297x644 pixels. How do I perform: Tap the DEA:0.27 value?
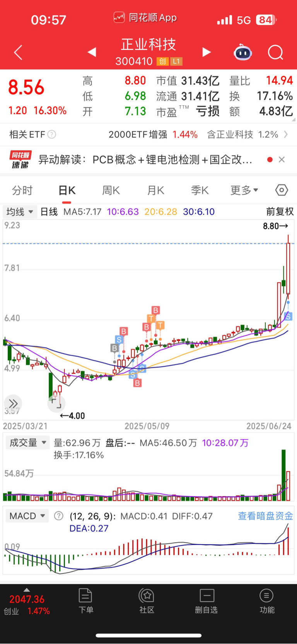(89, 528)
